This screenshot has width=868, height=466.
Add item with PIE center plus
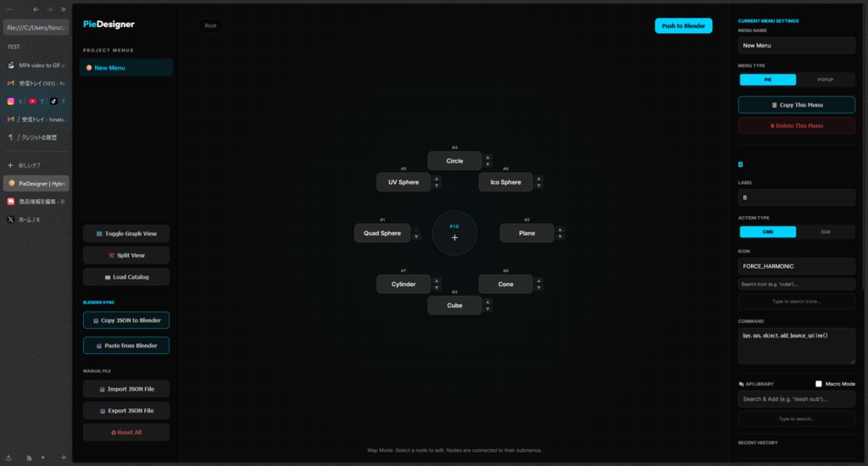[454, 237]
